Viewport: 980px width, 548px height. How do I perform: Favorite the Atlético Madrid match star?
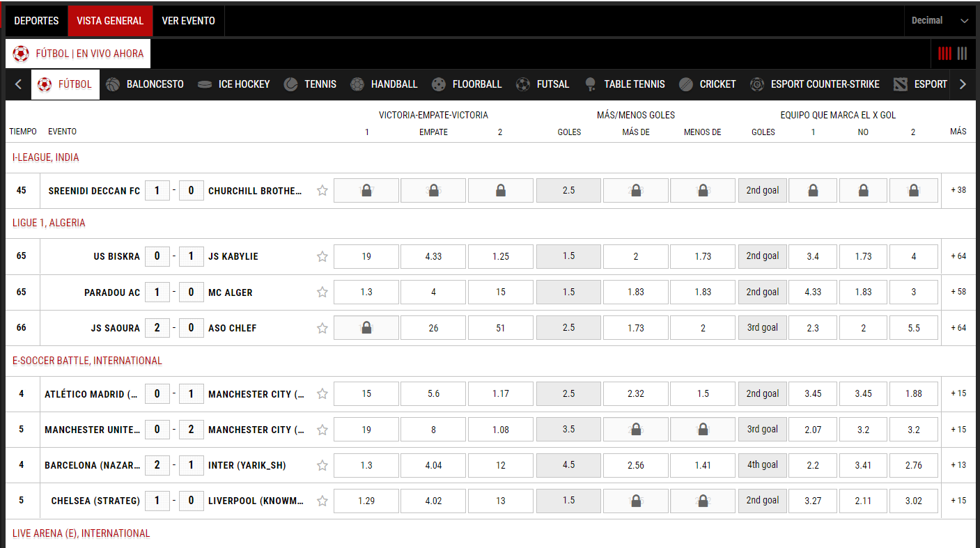(322, 394)
